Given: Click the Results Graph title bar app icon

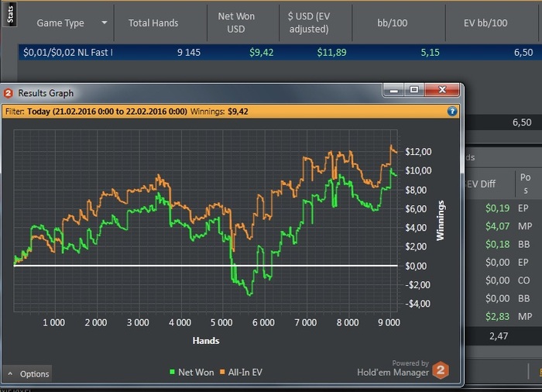Looking at the screenshot, I should pos(9,93).
